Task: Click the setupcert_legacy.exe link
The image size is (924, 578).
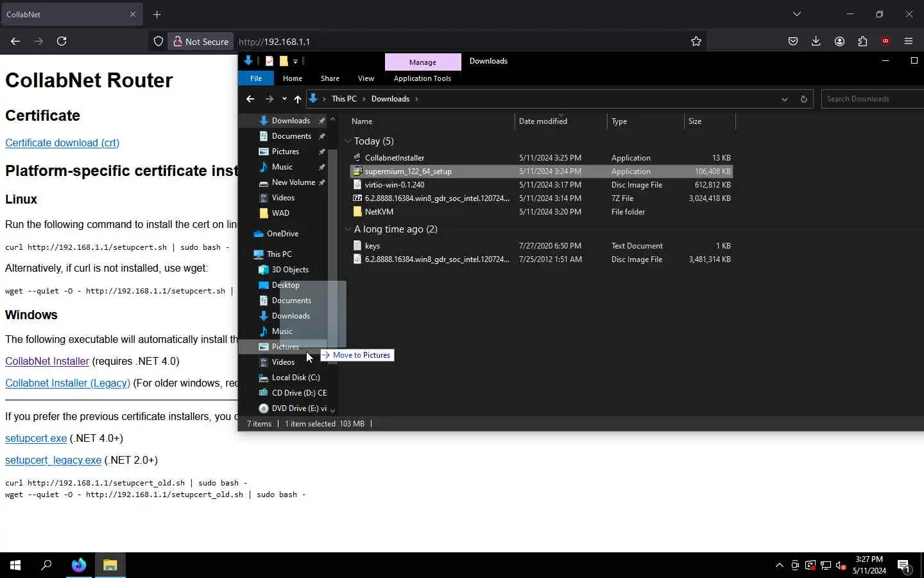Action: (53, 460)
